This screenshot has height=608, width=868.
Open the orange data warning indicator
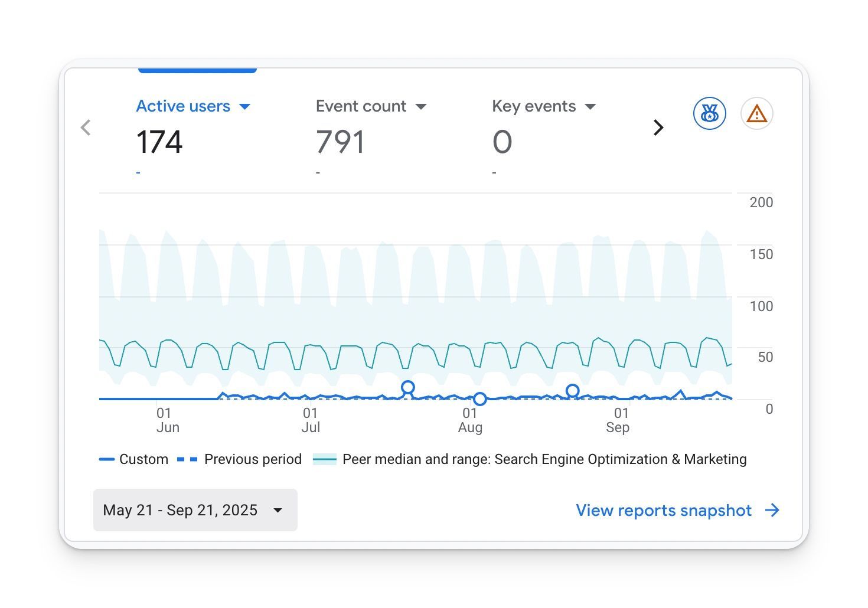coord(756,113)
